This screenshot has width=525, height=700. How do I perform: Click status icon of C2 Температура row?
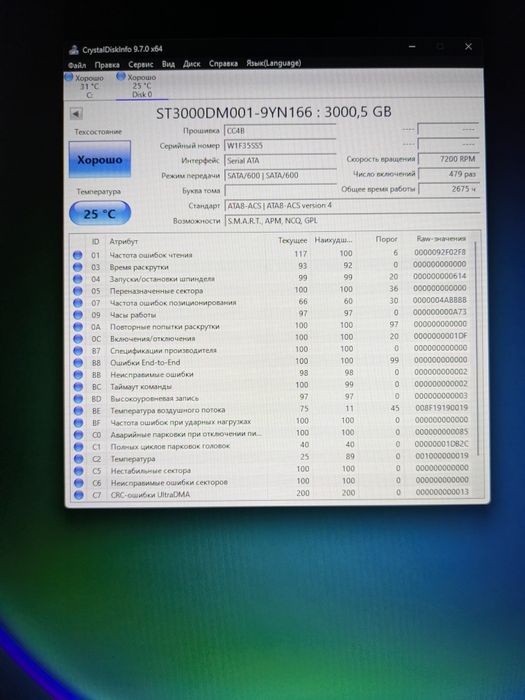point(79,459)
